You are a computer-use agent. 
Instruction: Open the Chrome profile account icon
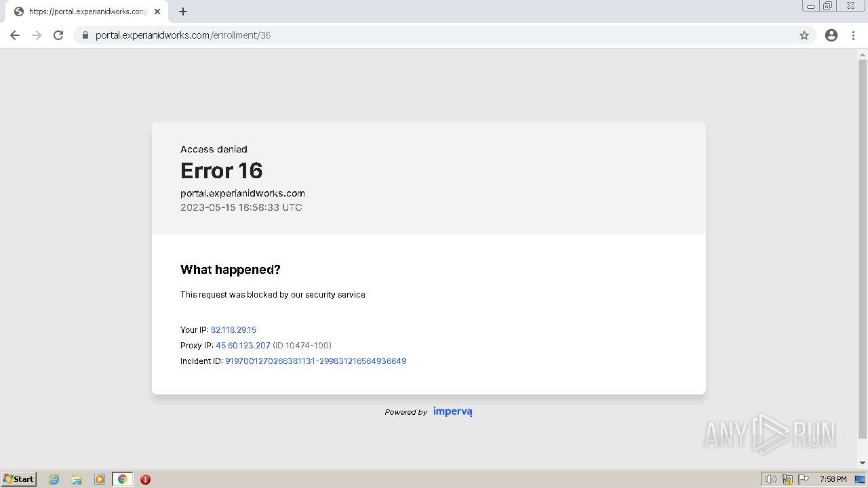pyautogui.click(x=831, y=35)
